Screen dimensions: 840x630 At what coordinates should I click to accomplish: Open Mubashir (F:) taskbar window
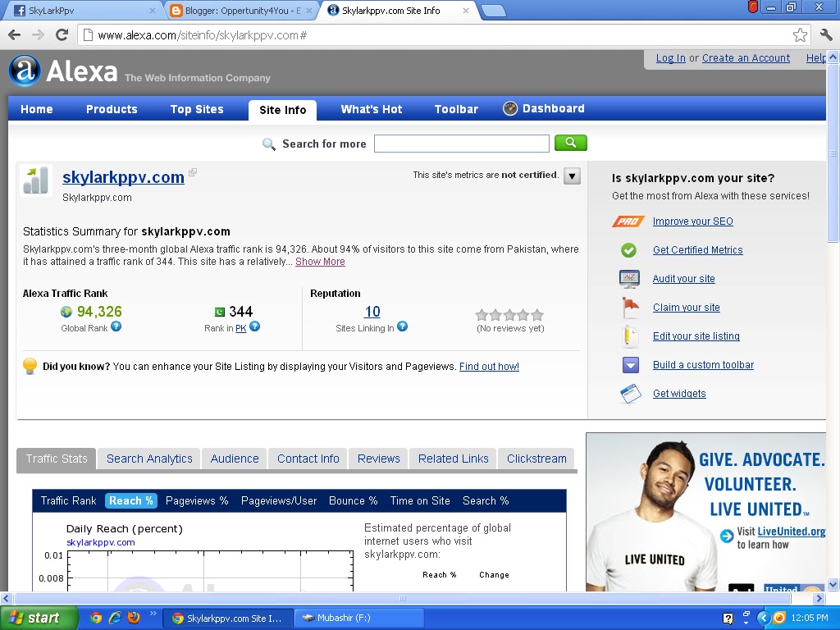click(359, 618)
